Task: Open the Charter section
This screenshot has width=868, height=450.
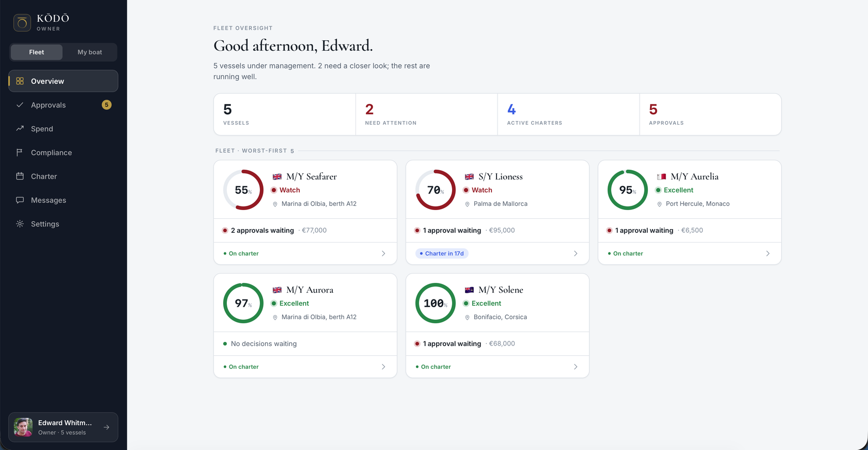Action: [63, 176]
